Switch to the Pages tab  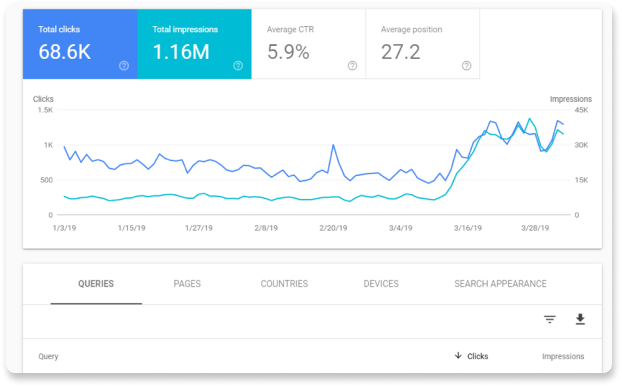pos(187,284)
